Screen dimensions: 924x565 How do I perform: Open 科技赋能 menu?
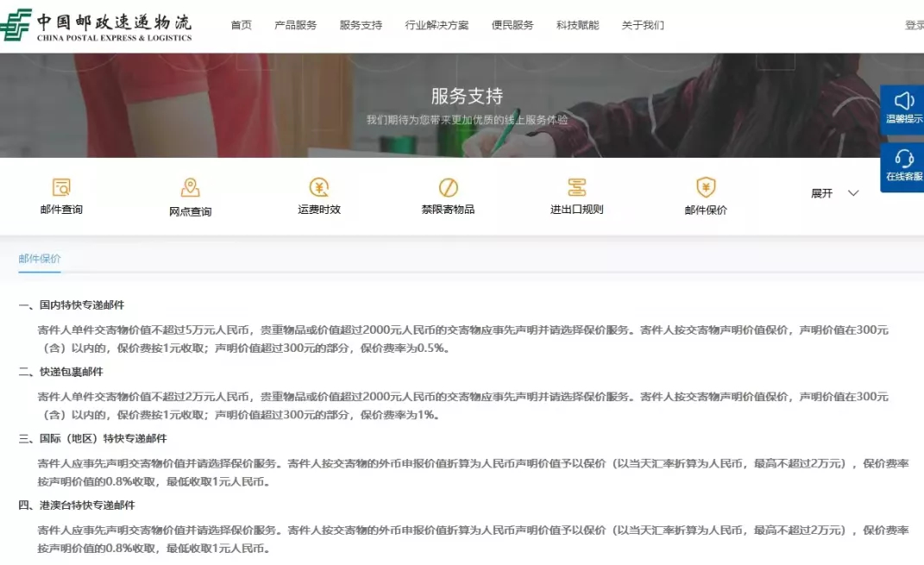(x=577, y=25)
